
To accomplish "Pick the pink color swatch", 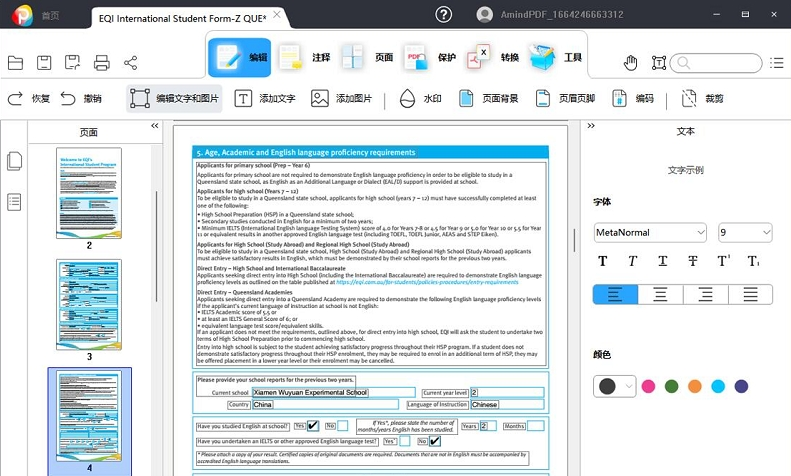I will point(648,386).
